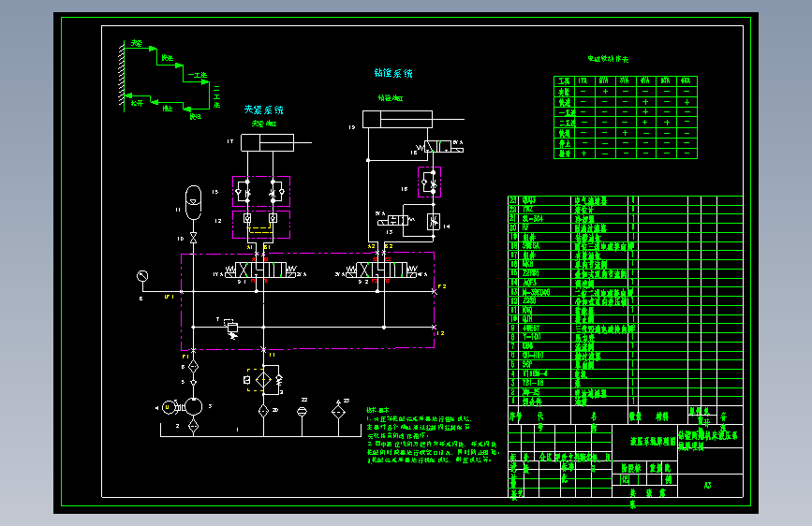Image resolution: width=812 pixels, height=526 pixels.
Task: Click the SL-304 entry in the parts list
Action: coord(532,218)
